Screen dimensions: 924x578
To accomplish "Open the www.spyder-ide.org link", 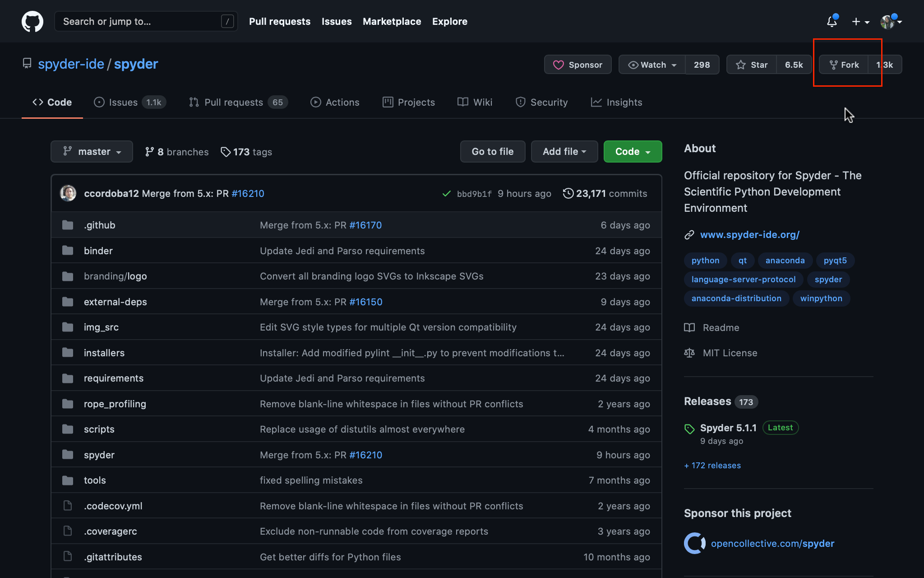I will [x=749, y=235].
